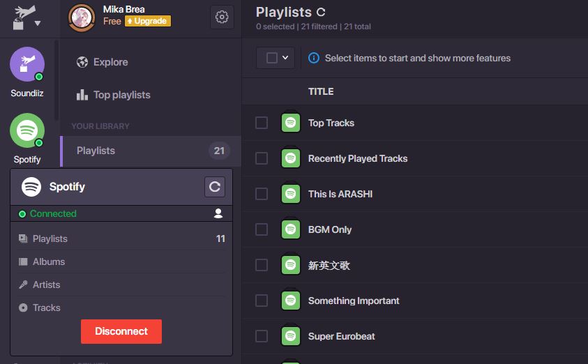Open Spotify Playlists in popup
The image size is (588, 364).
(x=121, y=238)
